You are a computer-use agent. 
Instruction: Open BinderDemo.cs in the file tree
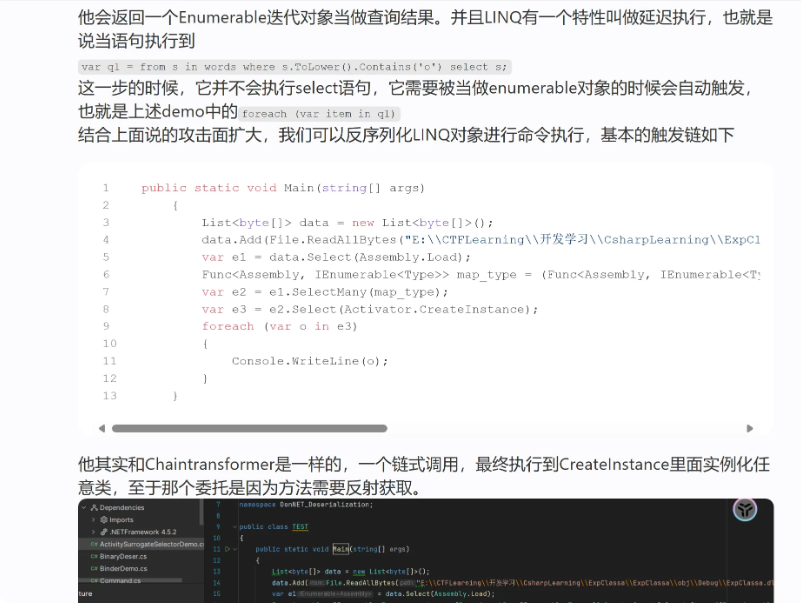[x=123, y=569]
